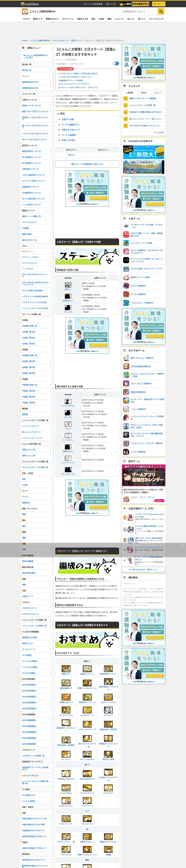Click the Game8 logo in the header
Viewport: 186px width, 868px height.
pyautogui.click(x=30, y=4)
